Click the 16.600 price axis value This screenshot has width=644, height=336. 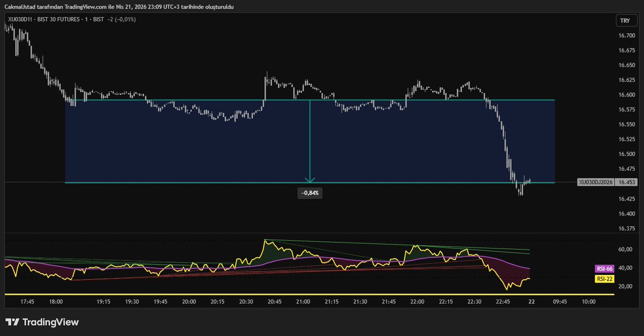(x=627, y=95)
